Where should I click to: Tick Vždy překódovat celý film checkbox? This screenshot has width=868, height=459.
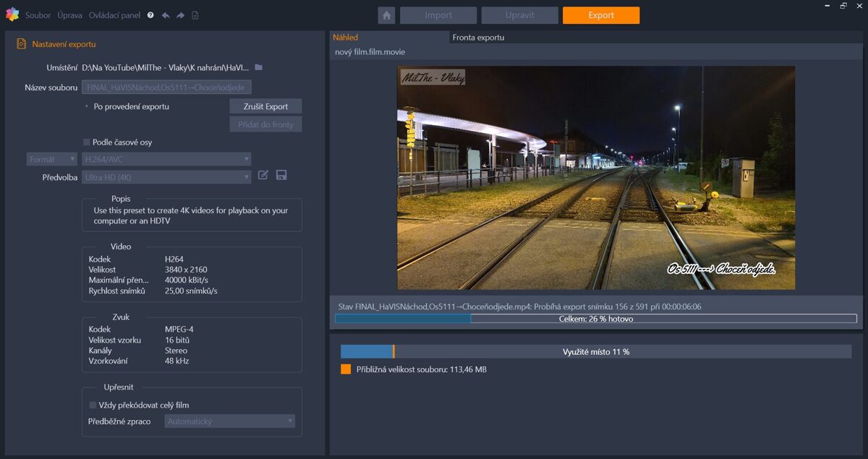pos(93,405)
